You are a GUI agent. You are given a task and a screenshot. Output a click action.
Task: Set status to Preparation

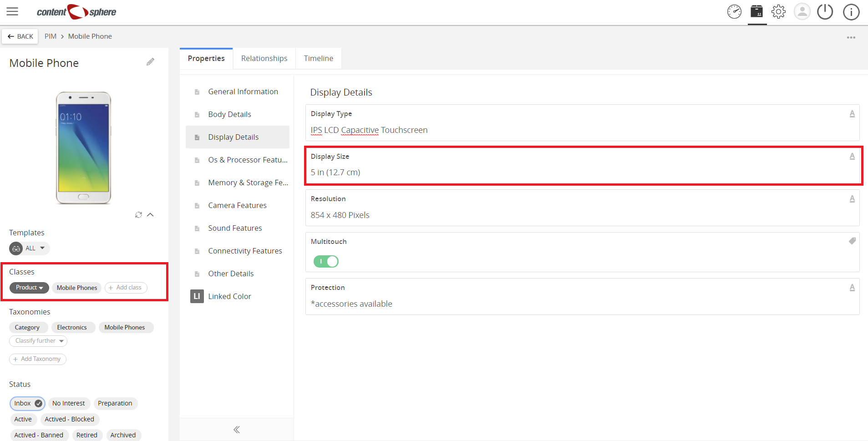(115, 403)
